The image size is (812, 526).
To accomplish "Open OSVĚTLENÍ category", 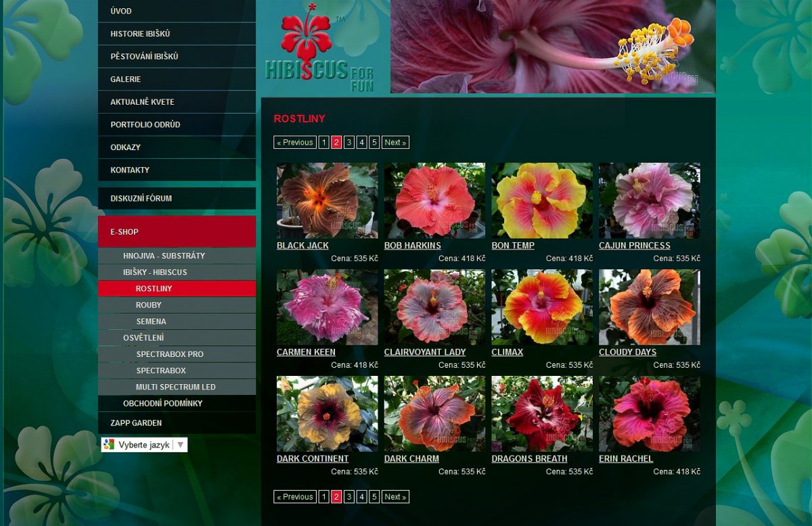I will click(x=177, y=338).
